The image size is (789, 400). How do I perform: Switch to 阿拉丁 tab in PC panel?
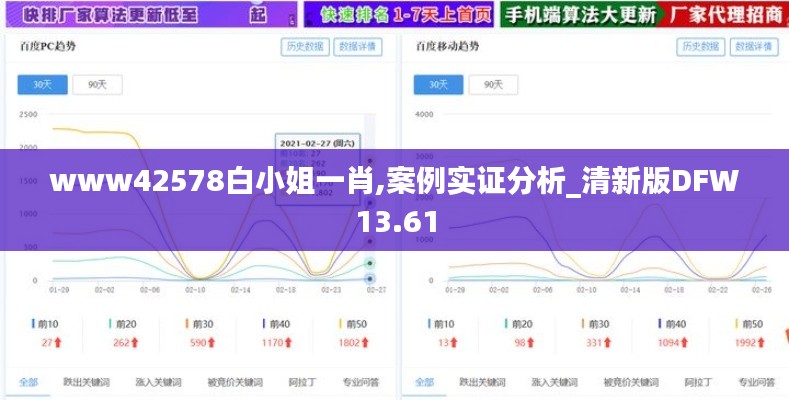[x=302, y=382]
